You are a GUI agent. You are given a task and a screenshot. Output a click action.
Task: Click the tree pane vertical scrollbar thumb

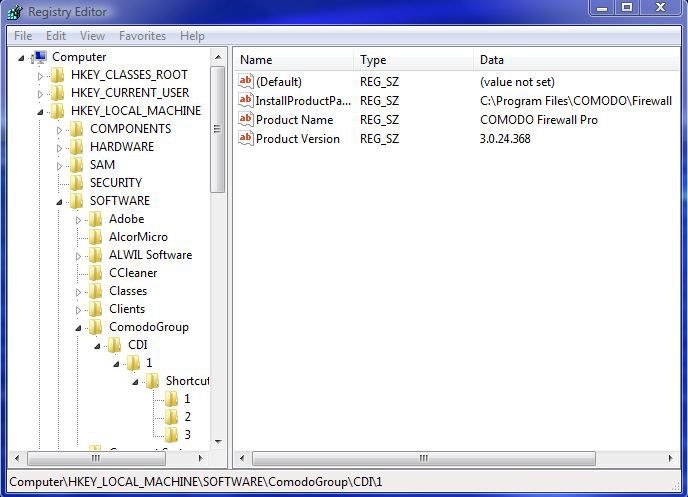pos(218,129)
